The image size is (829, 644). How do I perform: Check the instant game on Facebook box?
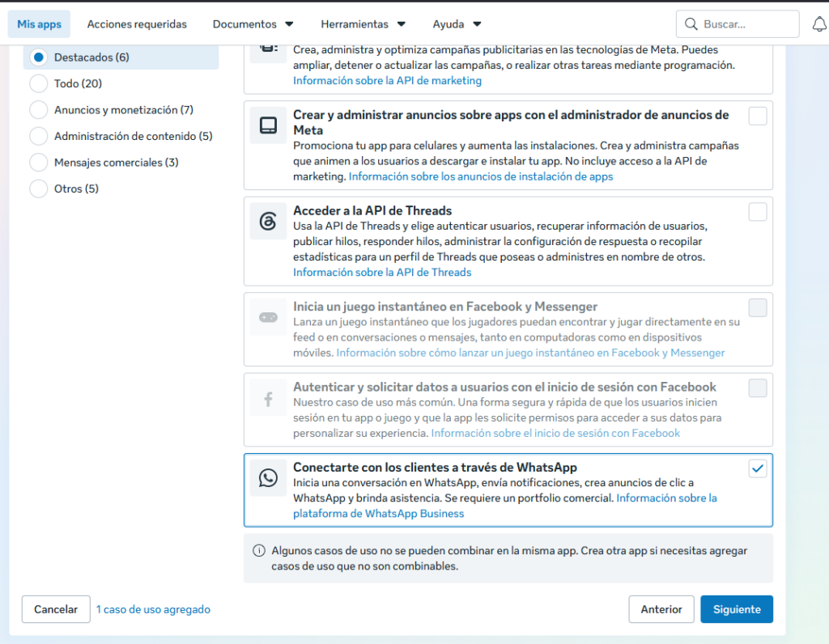758,307
